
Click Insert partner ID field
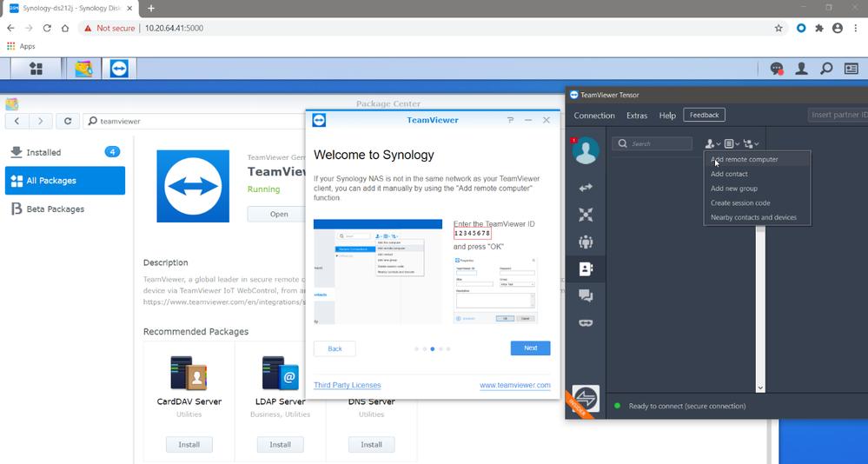(838, 116)
